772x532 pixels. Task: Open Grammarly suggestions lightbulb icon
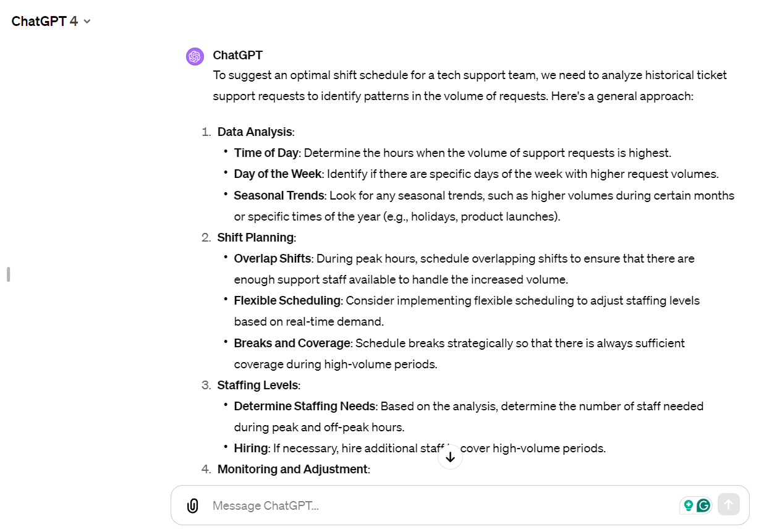point(688,505)
